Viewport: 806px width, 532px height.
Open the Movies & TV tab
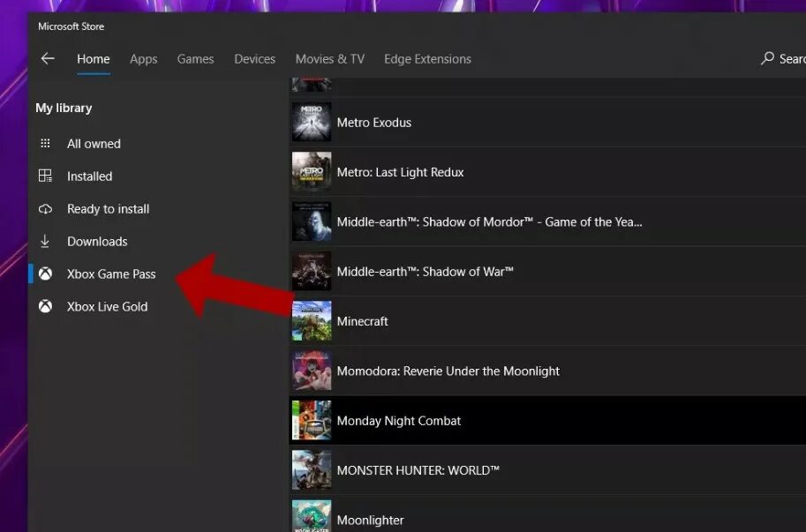[329, 59]
